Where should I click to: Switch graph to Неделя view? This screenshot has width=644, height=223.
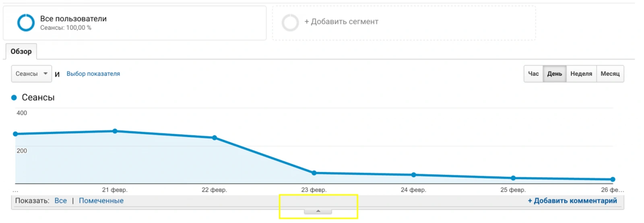581,74
